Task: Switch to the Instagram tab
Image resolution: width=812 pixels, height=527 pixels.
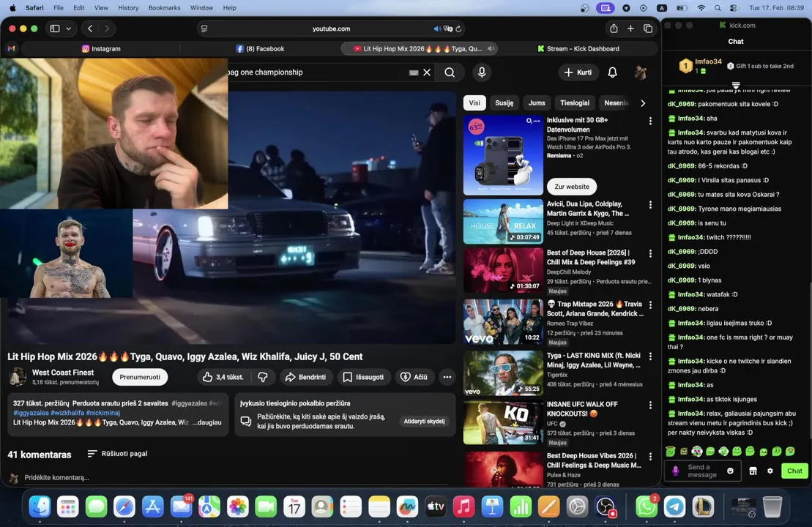Action: [x=101, y=48]
